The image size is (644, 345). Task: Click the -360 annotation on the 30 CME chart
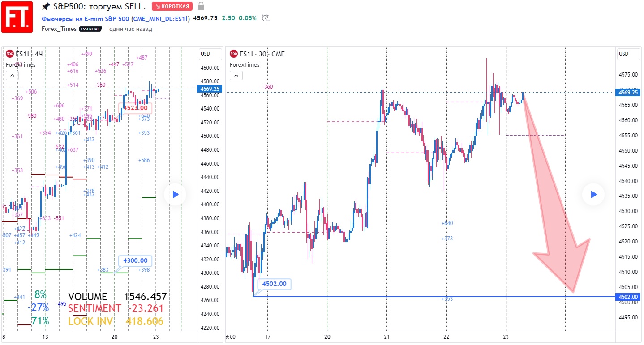268,87
